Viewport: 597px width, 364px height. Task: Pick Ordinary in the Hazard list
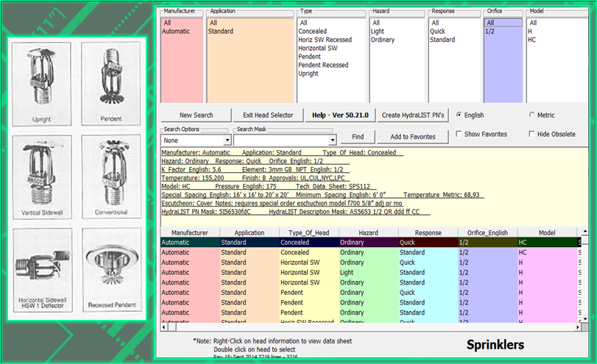(x=383, y=40)
